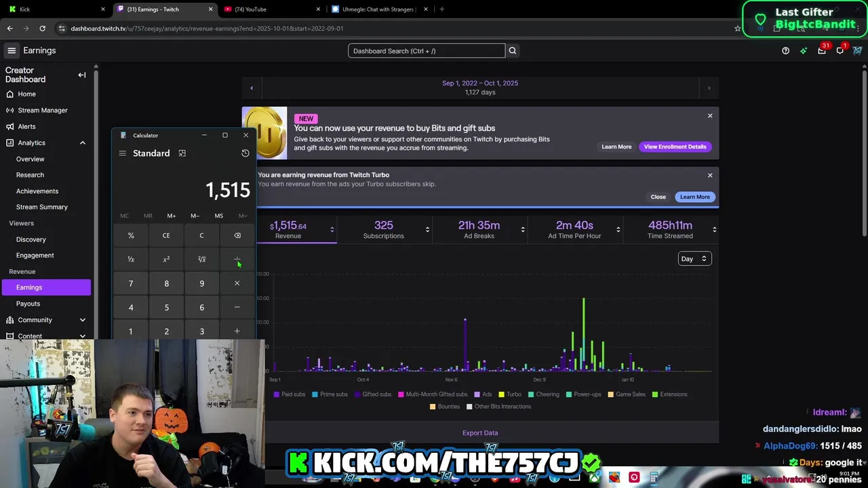The width and height of the screenshot is (868, 488).
Task: Open the profile avatar menu
Action: tap(858, 51)
